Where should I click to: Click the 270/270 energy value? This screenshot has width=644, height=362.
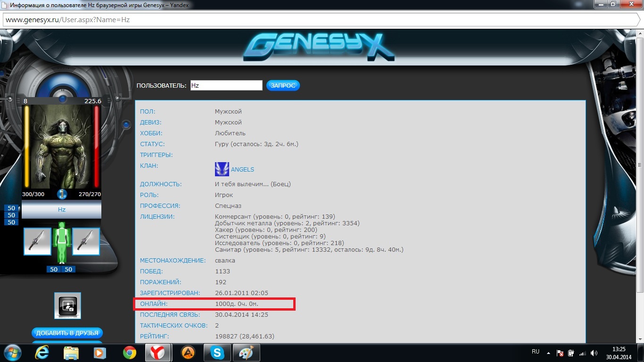[x=90, y=194]
